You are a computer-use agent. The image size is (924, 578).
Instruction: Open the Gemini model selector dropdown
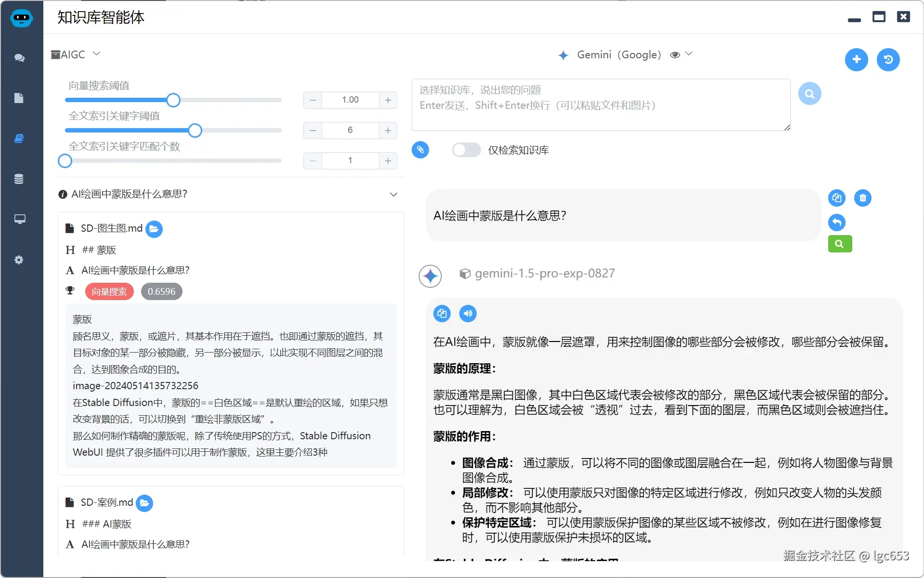click(690, 54)
